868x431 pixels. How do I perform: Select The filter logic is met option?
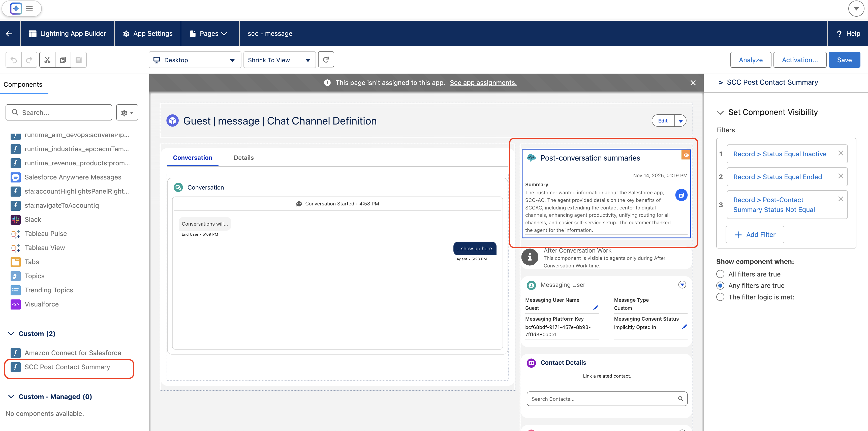(720, 297)
